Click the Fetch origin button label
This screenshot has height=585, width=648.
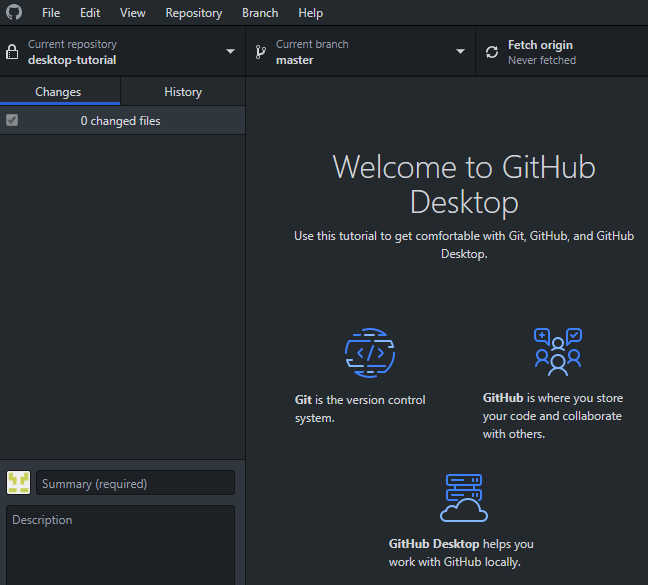(540, 45)
